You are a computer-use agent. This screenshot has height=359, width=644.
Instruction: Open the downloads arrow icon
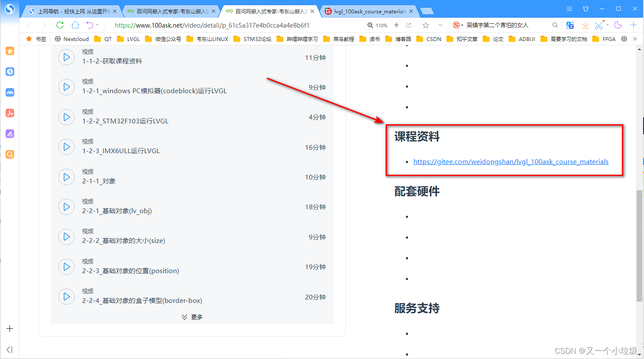[585, 25]
